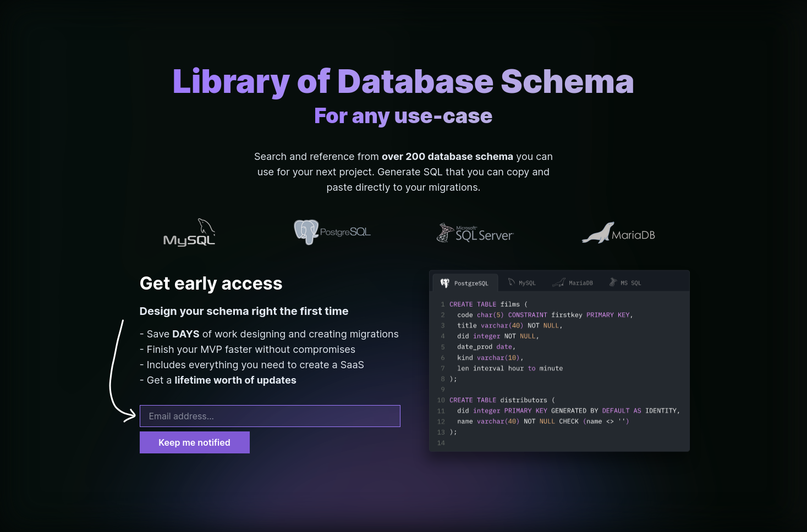Click line number 14 in code editor

[x=441, y=443]
